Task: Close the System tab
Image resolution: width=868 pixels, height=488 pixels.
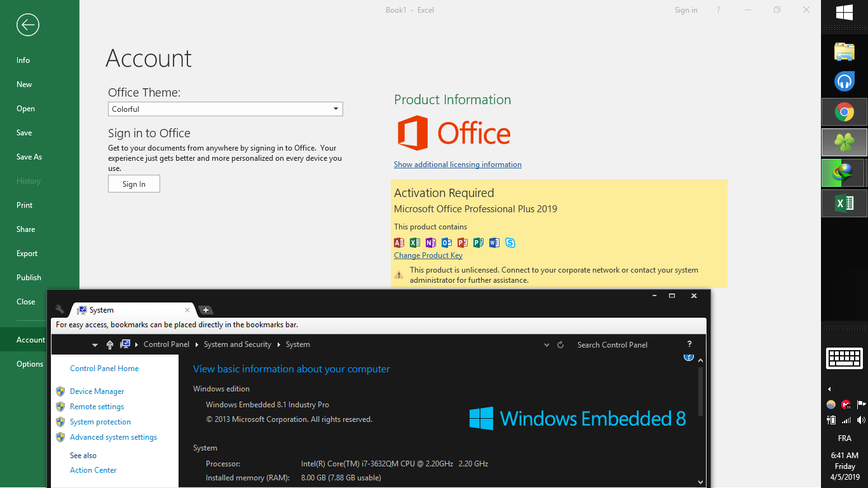Action: tap(187, 310)
